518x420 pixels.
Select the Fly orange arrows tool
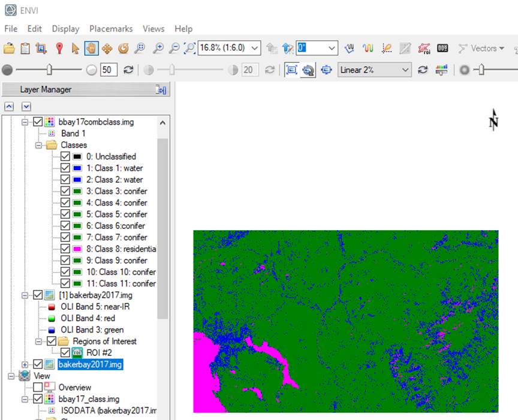point(107,49)
